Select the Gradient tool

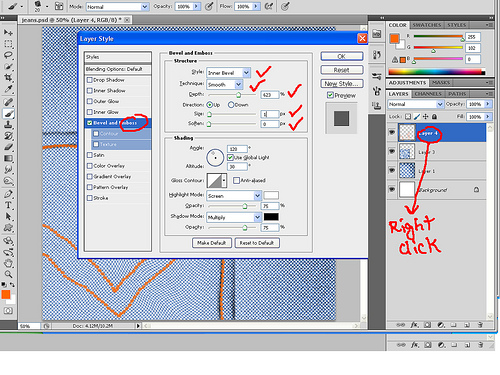8,158
